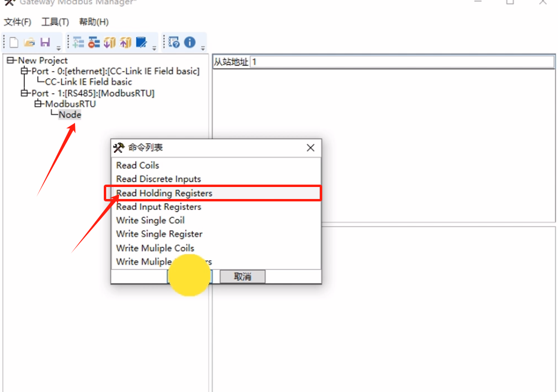Collapse the Port - 0 ethernet branch
Image resolution: width=558 pixels, height=392 pixels.
(x=25, y=71)
